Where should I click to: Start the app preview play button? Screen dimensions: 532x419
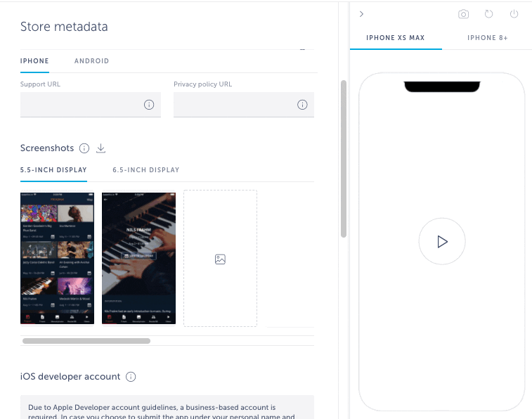442,242
